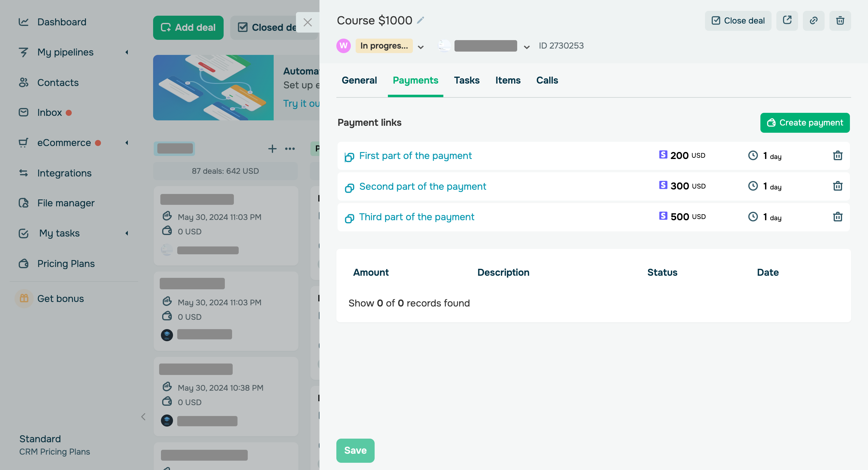Screen dimensions: 868x470
Task: Open the In progress status dropdown
Action: point(420,46)
